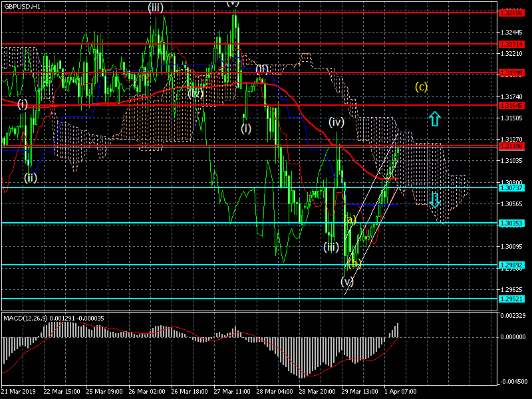Viewport: 532px width, 399px height.
Task: Click the 1 Apr 07:00 time label
Action: click(402, 392)
